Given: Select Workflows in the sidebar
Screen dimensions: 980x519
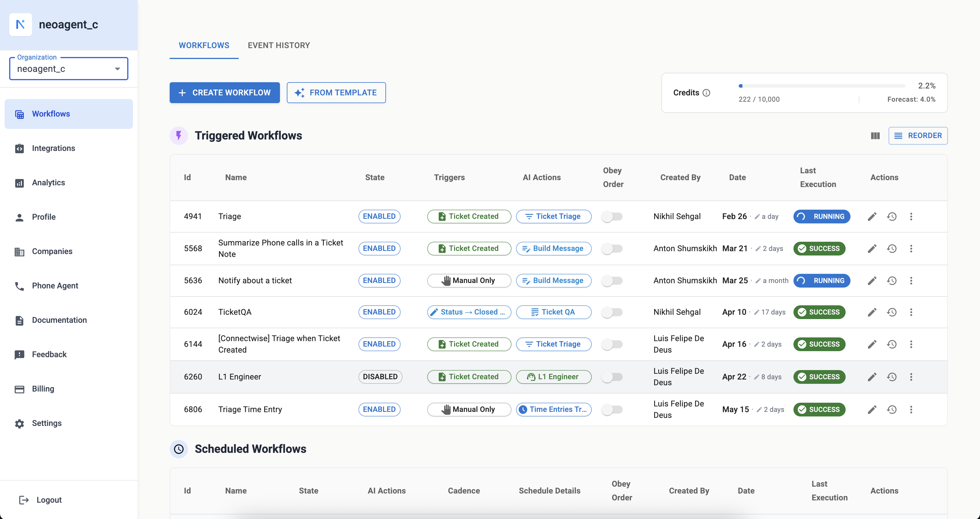Looking at the screenshot, I should (68, 114).
